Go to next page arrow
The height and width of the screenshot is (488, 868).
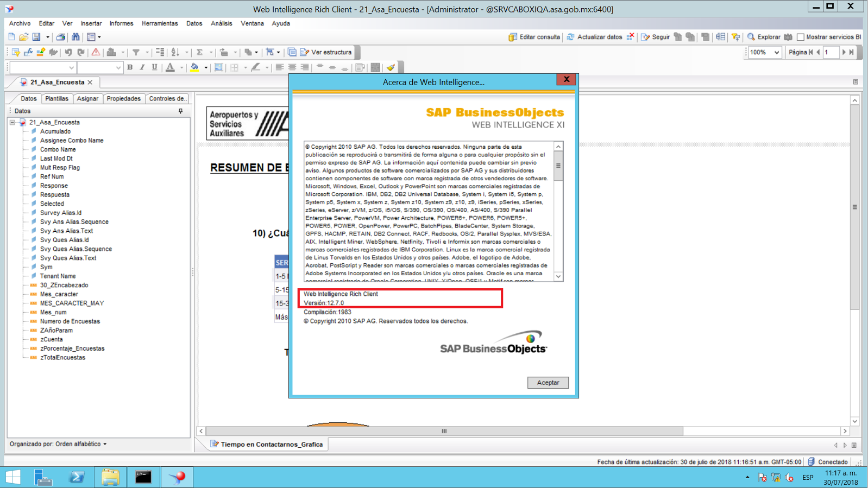pos(844,52)
